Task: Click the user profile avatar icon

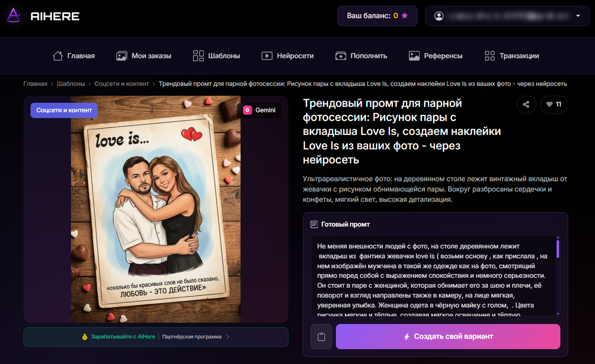Action: click(439, 16)
